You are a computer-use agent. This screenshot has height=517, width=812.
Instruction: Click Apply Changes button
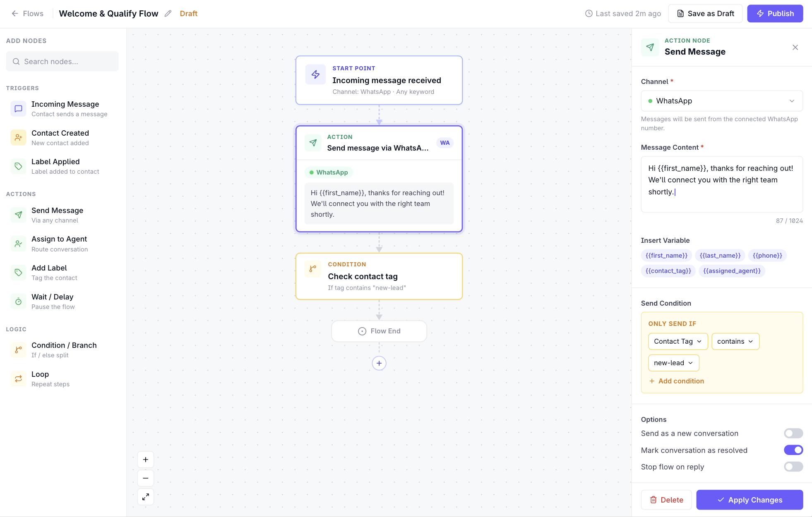click(x=750, y=500)
